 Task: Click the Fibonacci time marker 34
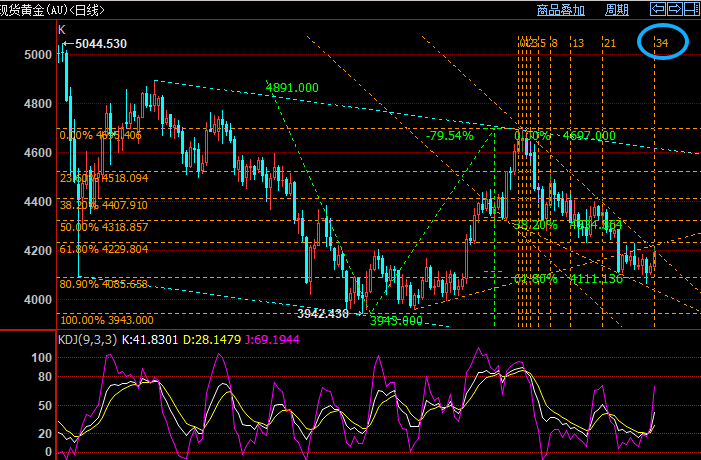[x=662, y=43]
